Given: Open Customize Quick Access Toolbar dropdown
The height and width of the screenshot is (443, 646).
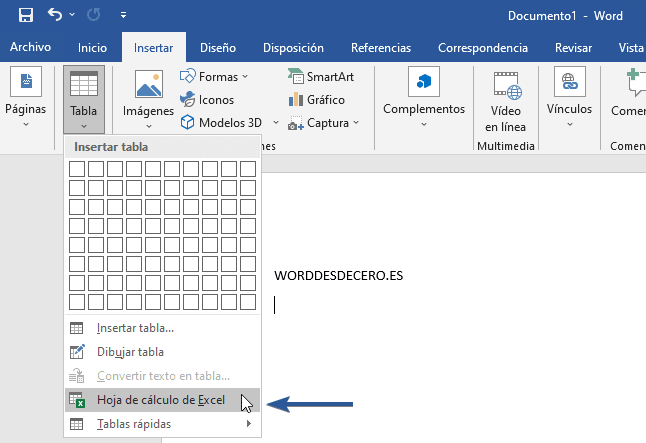Looking at the screenshot, I should click(123, 15).
